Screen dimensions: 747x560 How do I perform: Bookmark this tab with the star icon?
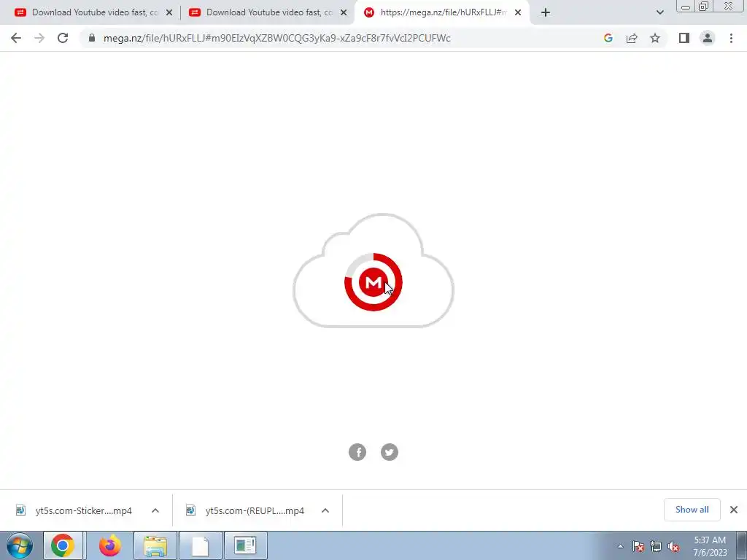(655, 38)
